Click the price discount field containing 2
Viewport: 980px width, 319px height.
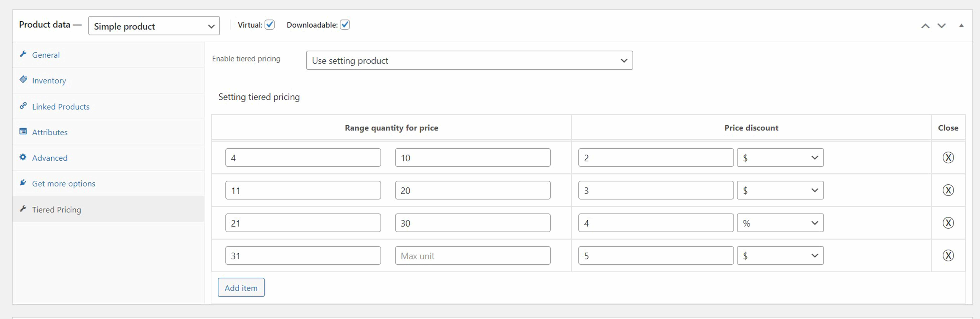(656, 158)
